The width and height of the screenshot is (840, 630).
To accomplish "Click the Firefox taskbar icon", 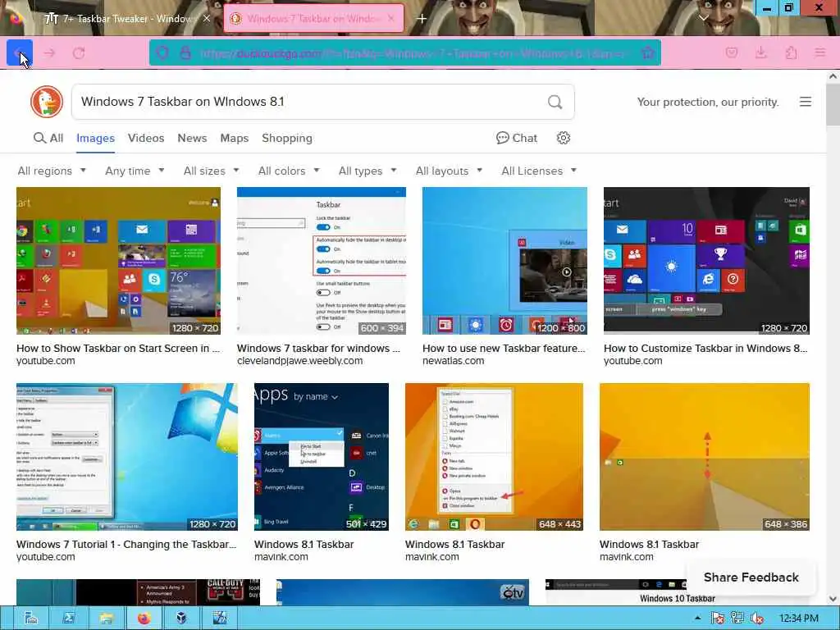I will pyautogui.click(x=144, y=619).
